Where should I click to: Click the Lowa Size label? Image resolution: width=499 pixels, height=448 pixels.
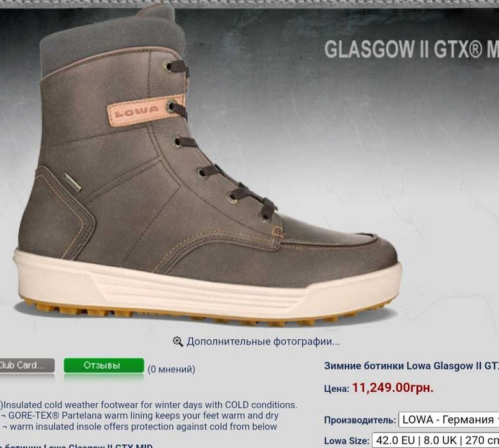click(347, 442)
